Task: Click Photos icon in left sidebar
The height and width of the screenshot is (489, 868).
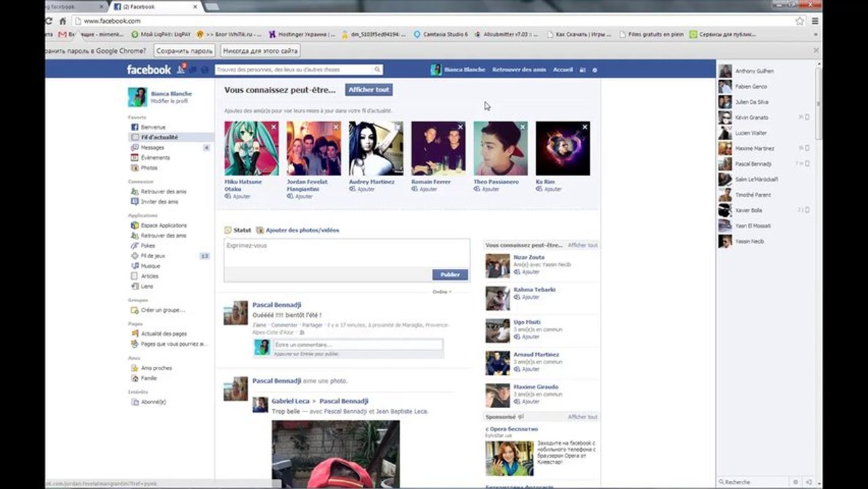Action: tap(134, 168)
